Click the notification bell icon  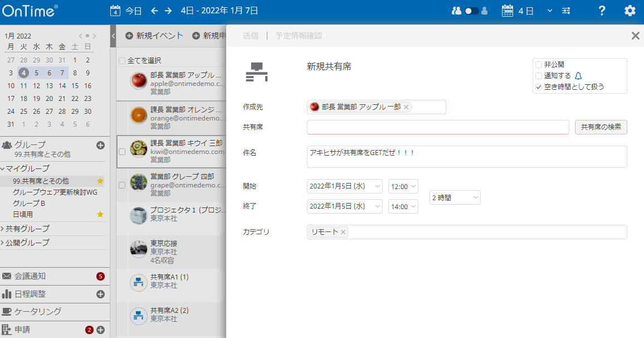pyautogui.click(x=578, y=76)
